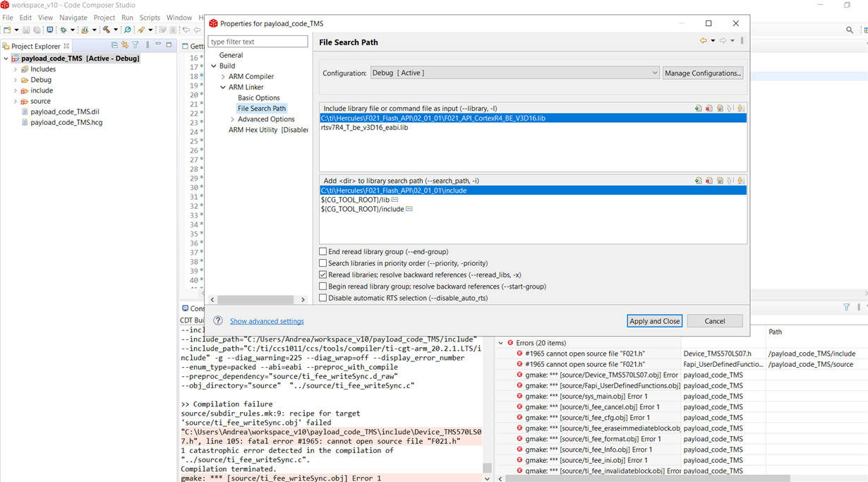Delete selected library file entry
This screenshot has height=482, width=868.
point(709,109)
